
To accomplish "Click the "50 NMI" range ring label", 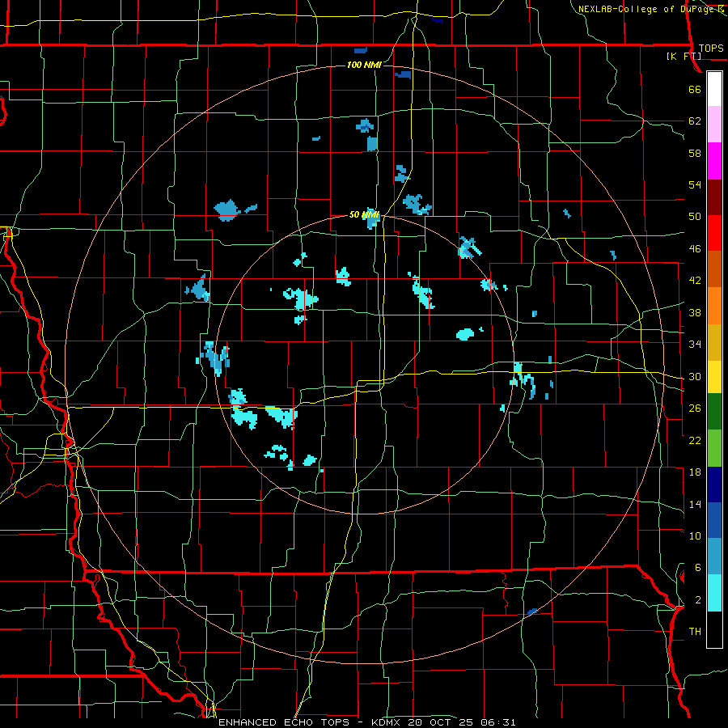I will (365, 215).
